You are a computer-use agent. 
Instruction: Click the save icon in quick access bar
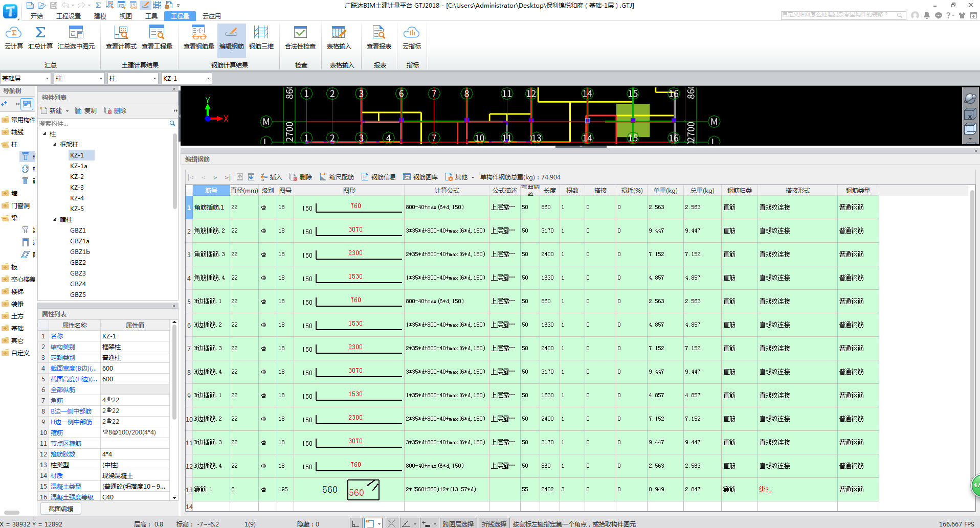(x=54, y=5)
